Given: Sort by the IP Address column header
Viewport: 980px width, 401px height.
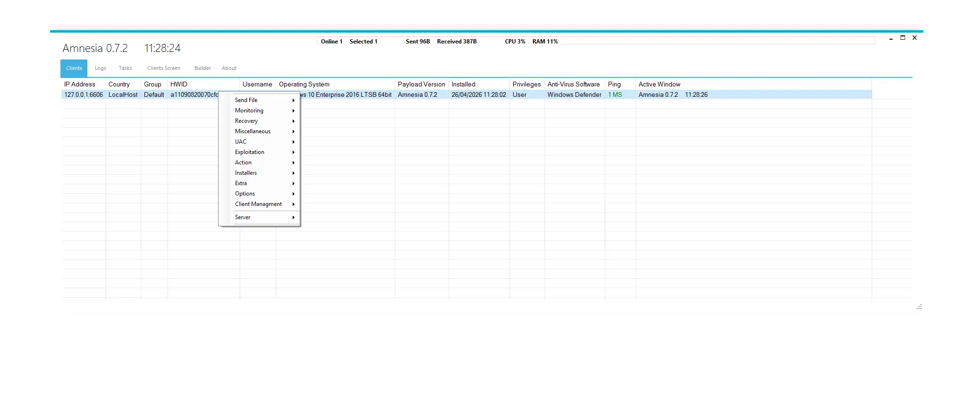Looking at the screenshot, I should tap(80, 84).
